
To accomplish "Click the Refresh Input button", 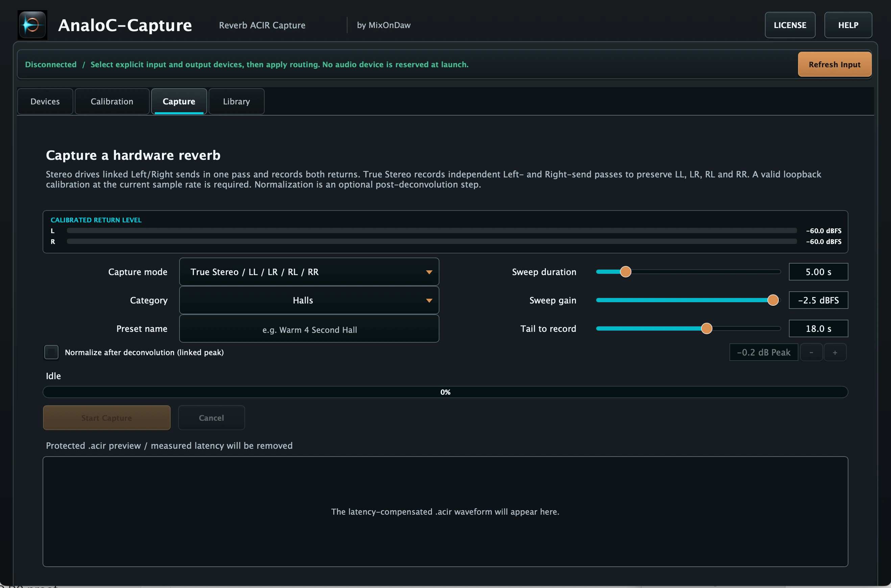I will (834, 65).
